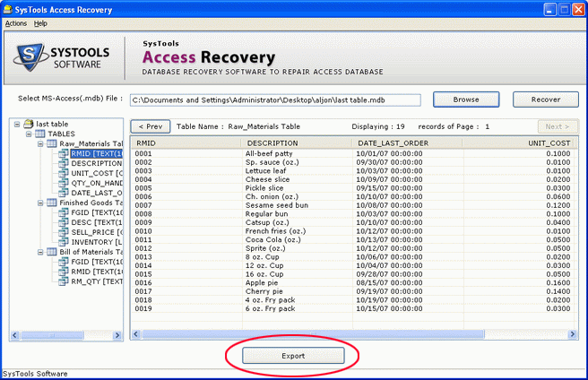The image size is (588, 380).
Task: Select RMID [TEXT] under Raw_Materials
Action: (97, 153)
